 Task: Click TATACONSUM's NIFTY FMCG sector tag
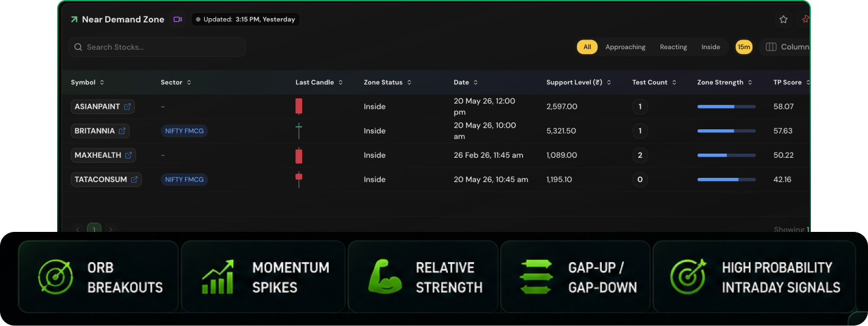[185, 180]
